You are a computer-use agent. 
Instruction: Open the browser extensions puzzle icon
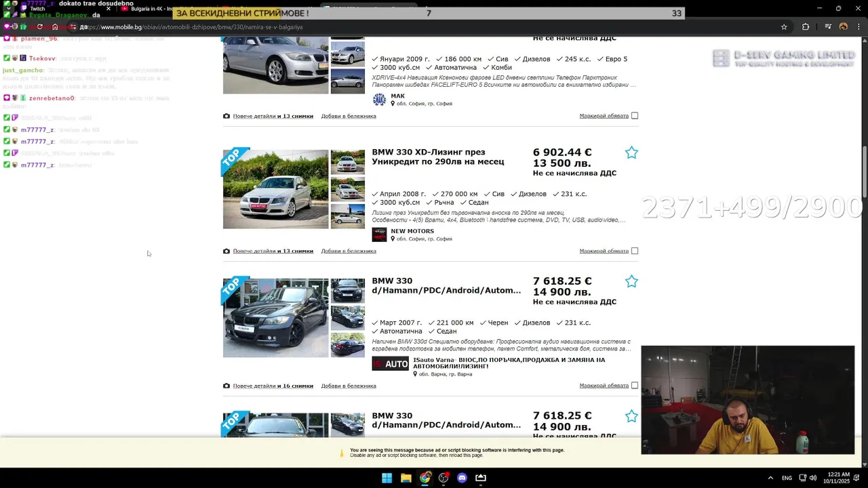[806, 26]
